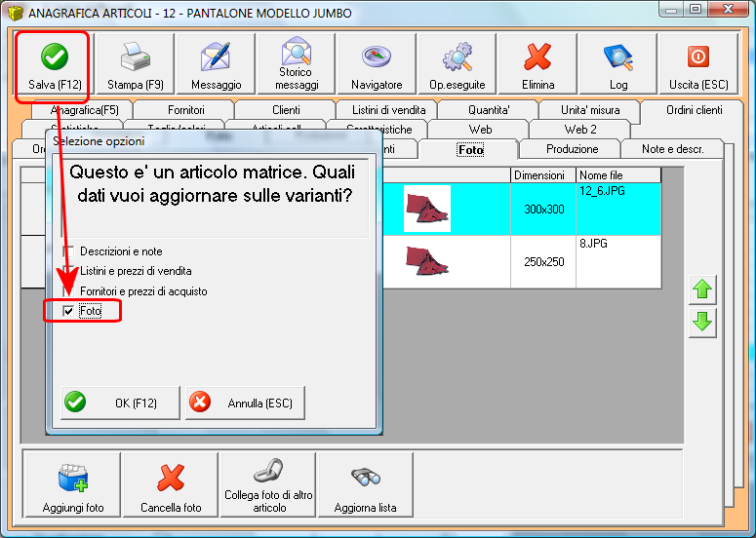Move photo up with green arrow
This screenshot has width=756, height=538.
coord(702,289)
